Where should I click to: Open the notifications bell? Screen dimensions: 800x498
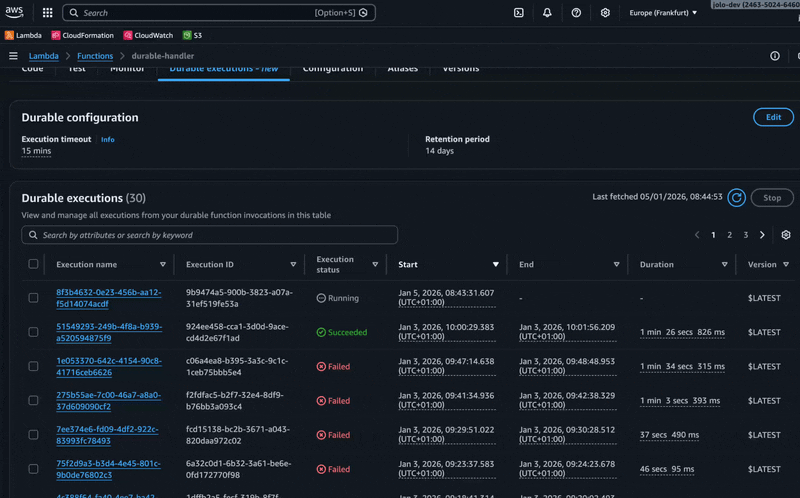coord(547,13)
